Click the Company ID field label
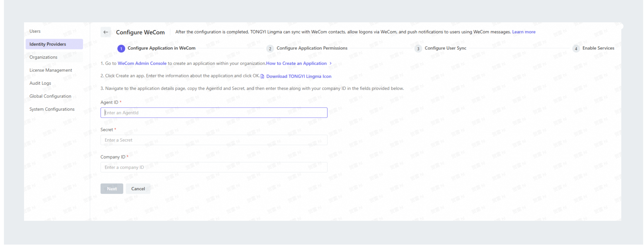644x245 pixels. point(113,157)
